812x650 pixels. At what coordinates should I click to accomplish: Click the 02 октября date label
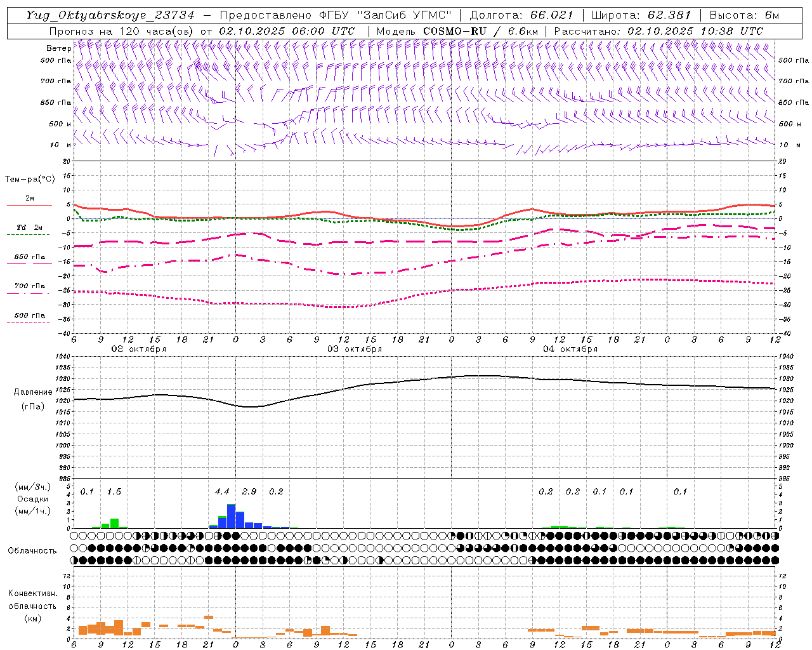pos(139,349)
